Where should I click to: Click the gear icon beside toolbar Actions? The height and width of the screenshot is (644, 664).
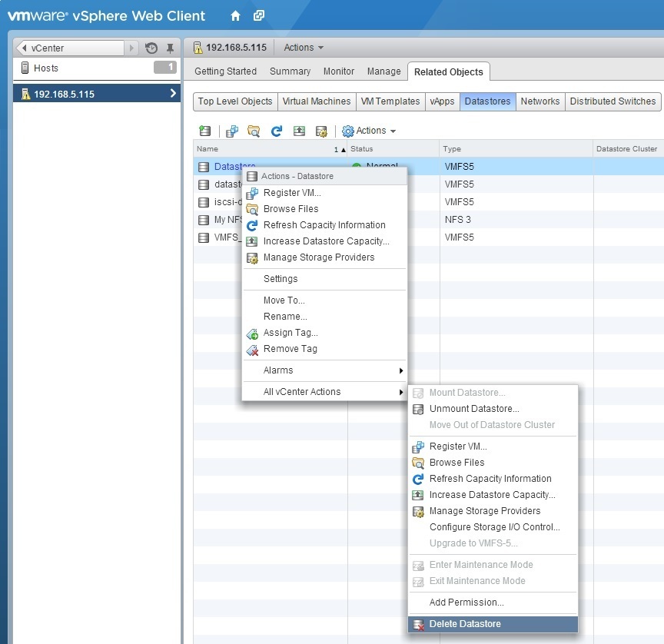347,131
